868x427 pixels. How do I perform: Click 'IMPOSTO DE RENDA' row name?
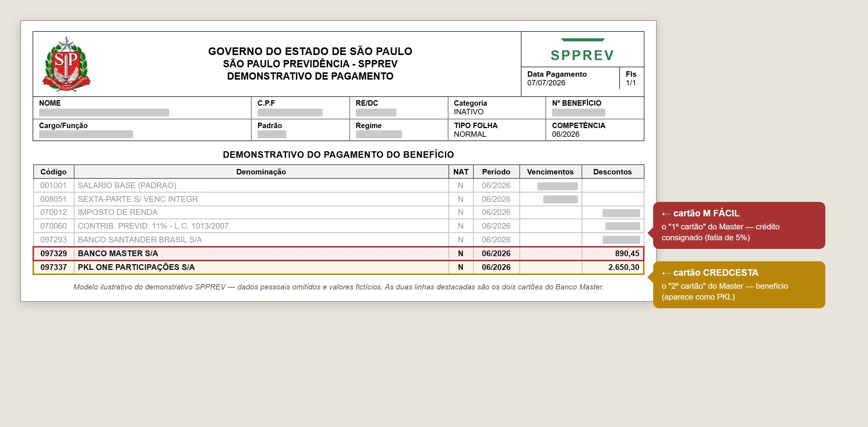[x=118, y=212]
